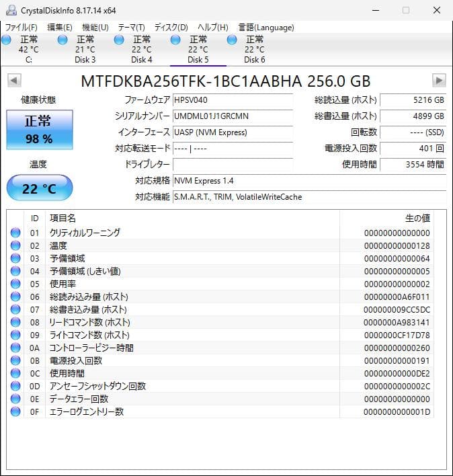The width and height of the screenshot is (453, 476).
Task: Open the テーマ(T) menu
Action: coord(131,28)
